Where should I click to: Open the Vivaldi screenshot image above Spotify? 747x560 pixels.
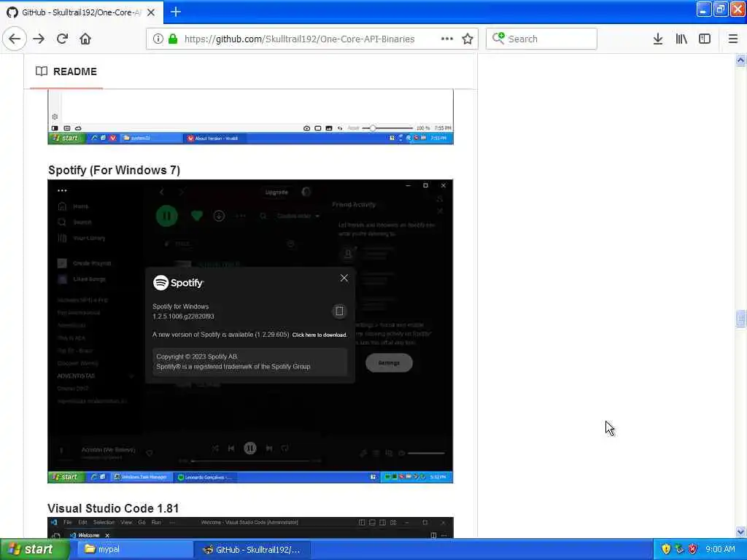(x=250, y=117)
